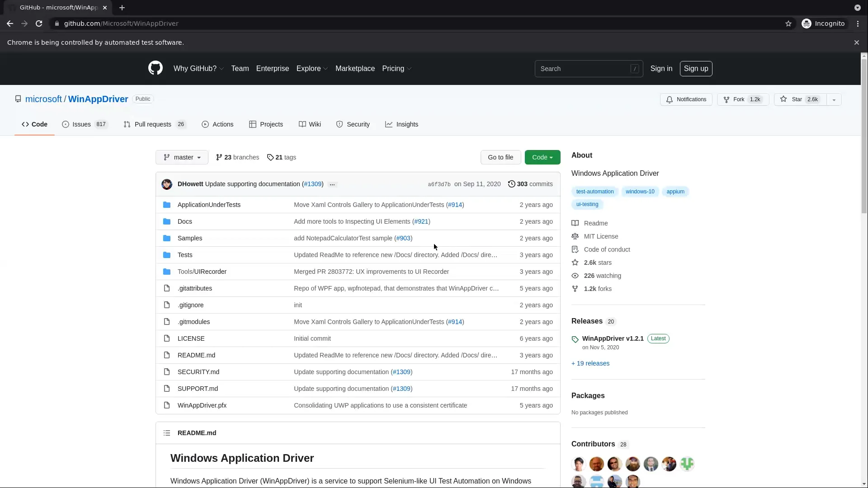Star the WinAppDriver repository

tap(800, 99)
